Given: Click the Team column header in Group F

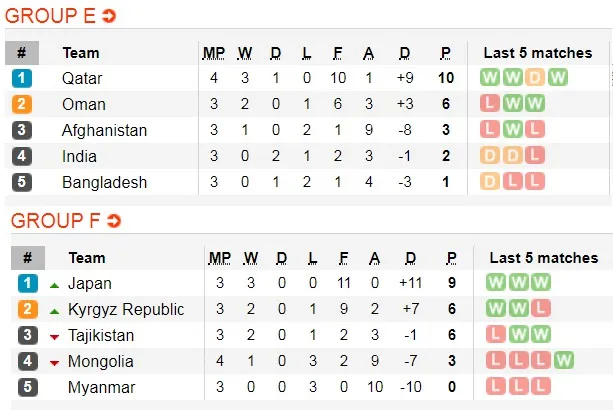Looking at the screenshot, I should [87, 258].
